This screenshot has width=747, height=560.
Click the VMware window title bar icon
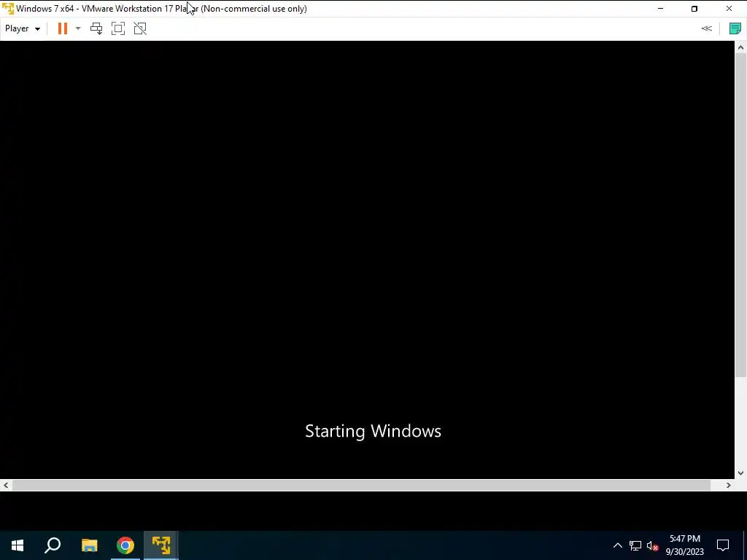(x=8, y=9)
